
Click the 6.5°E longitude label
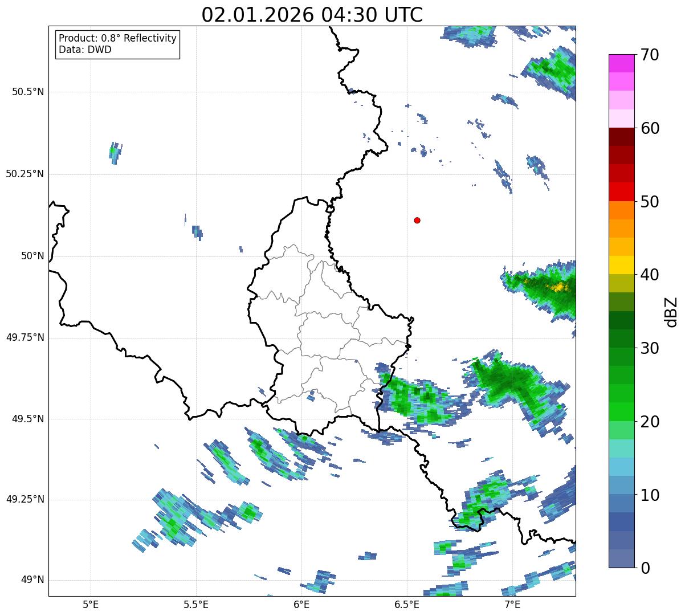(x=407, y=604)
